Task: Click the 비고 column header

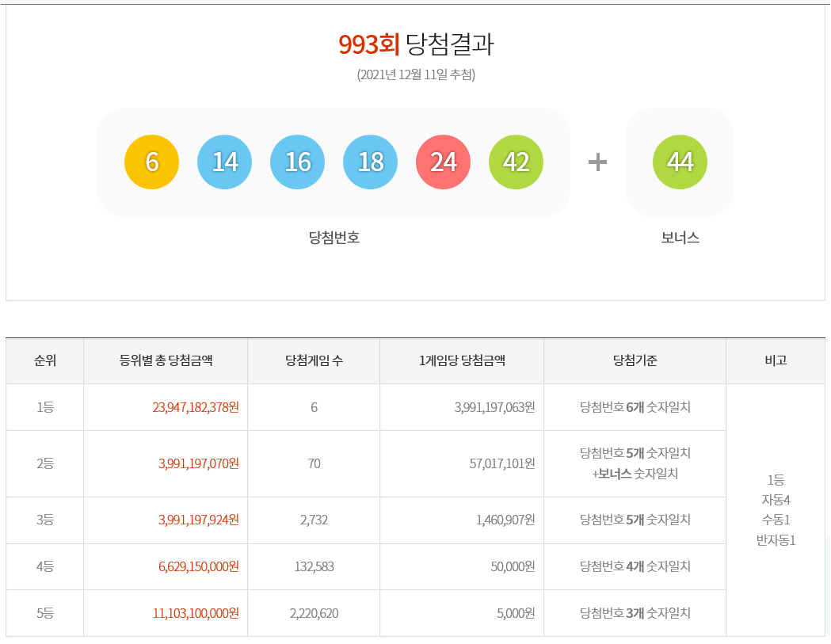Action: tap(776, 360)
